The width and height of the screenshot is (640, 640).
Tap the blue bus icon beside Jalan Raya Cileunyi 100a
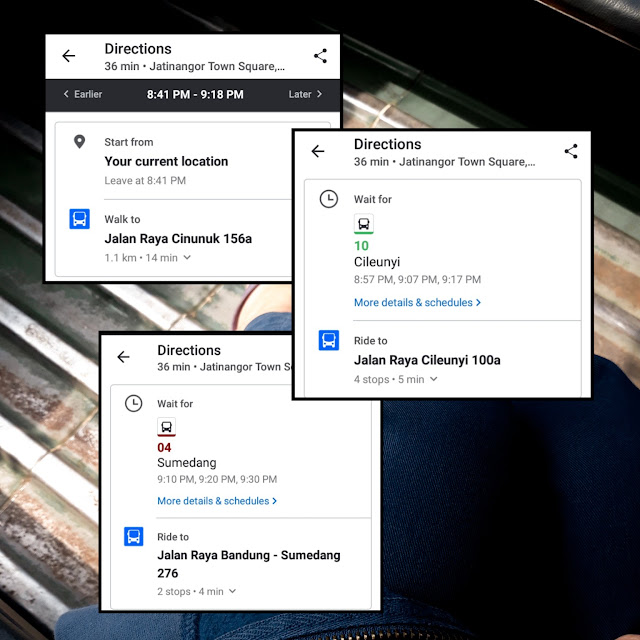point(329,340)
